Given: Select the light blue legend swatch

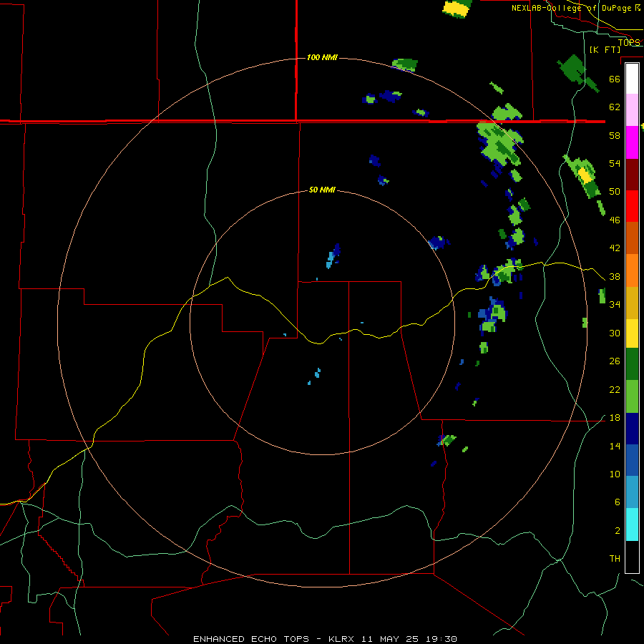Looking at the screenshot, I should pos(632,492).
